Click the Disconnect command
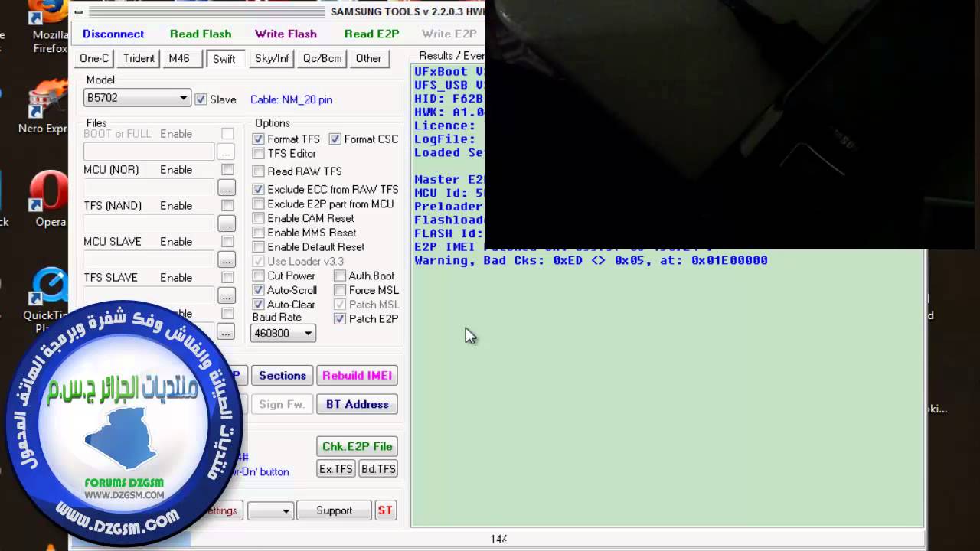 coord(113,34)
